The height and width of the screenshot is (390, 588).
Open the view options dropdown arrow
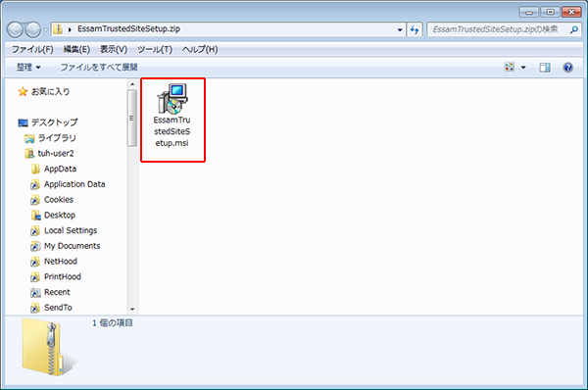point(523,68)
